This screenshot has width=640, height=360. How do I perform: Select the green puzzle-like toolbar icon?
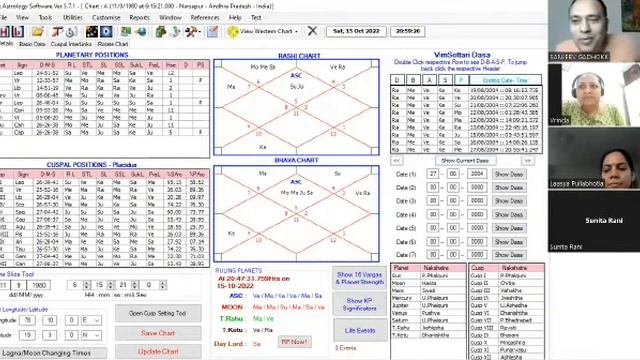[161, 31]
